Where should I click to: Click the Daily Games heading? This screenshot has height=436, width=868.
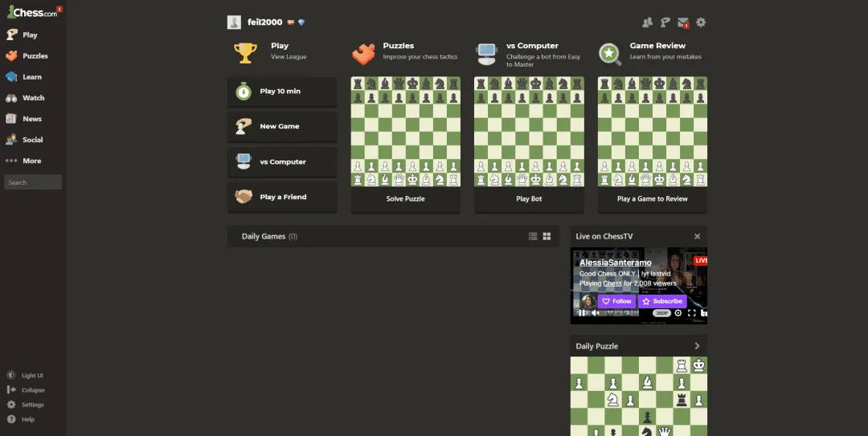click(264, 236)
